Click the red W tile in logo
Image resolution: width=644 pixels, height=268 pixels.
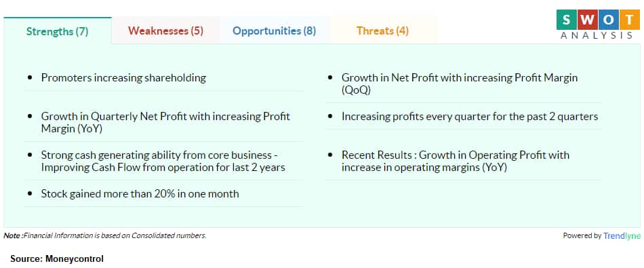point(587,19)
